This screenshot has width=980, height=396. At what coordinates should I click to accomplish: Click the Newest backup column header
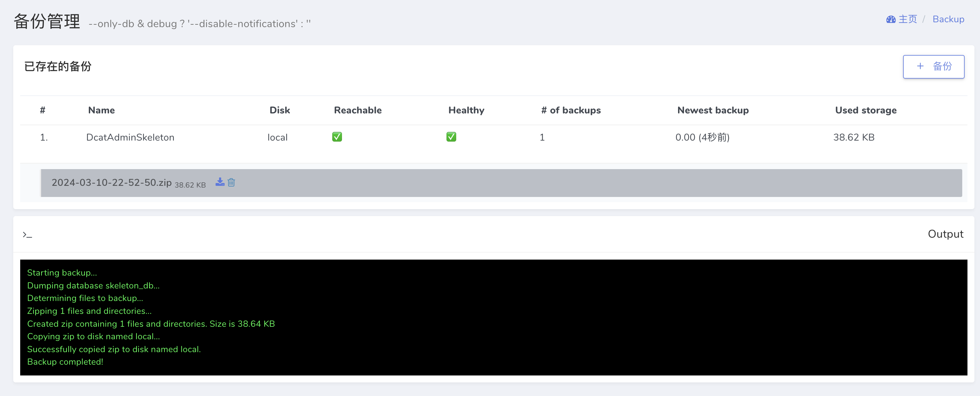click(713, 110)
